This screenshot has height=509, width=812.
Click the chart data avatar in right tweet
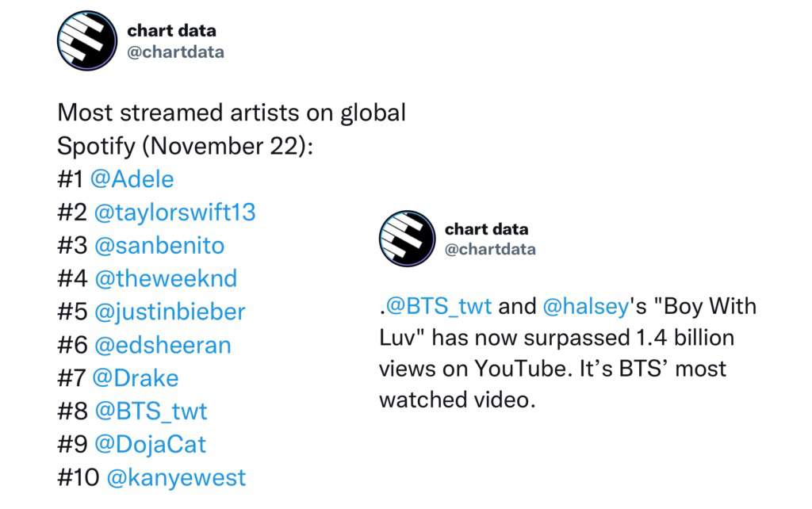point(407,238)
